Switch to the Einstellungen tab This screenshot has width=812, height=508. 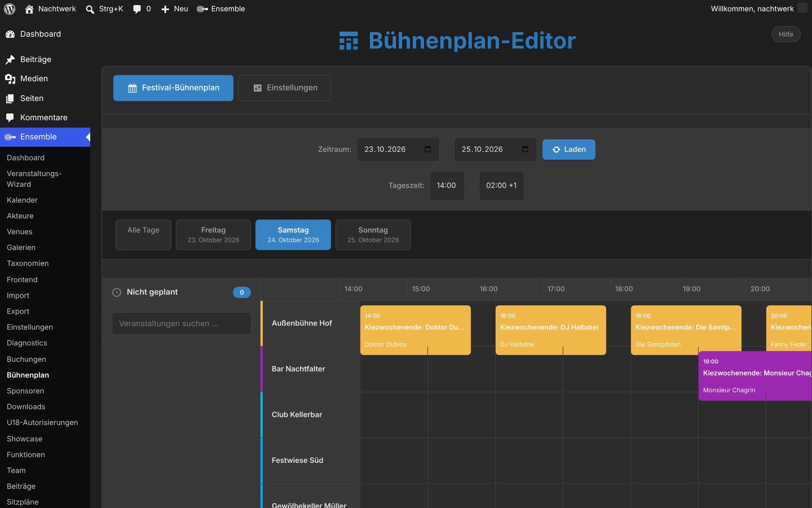pos(285,88)
